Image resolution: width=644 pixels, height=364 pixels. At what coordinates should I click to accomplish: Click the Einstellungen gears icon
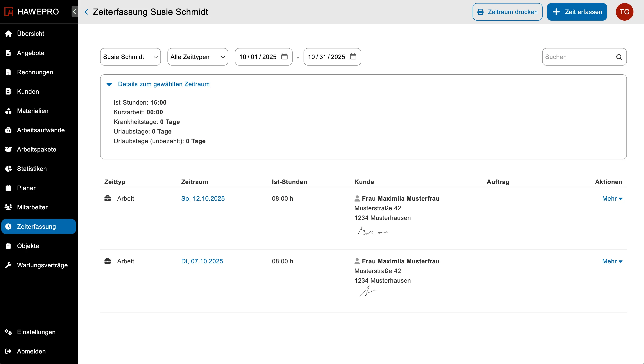coord(9,332)
